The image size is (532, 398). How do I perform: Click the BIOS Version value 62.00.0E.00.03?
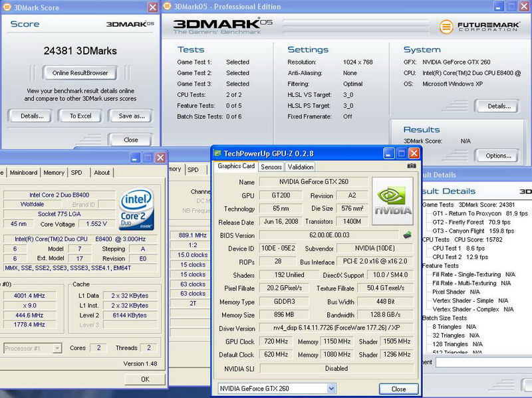[329, 235]
